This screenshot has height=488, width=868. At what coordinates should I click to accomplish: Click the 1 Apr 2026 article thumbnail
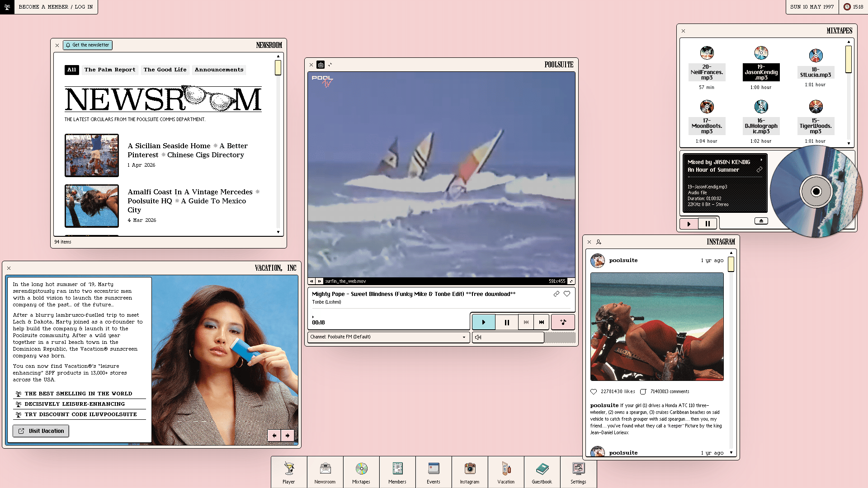pyautogui.click(x=92, y=155)
